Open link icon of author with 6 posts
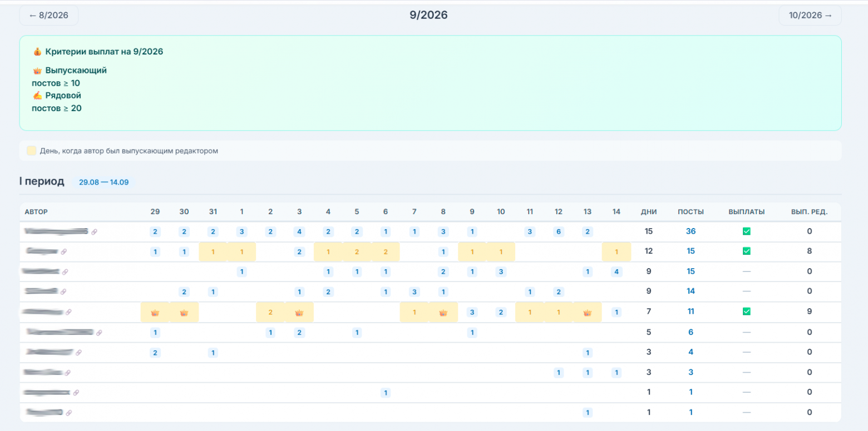The height and width of the screenshot is (431, 868). pyautogui.click(x=99, y=333)
